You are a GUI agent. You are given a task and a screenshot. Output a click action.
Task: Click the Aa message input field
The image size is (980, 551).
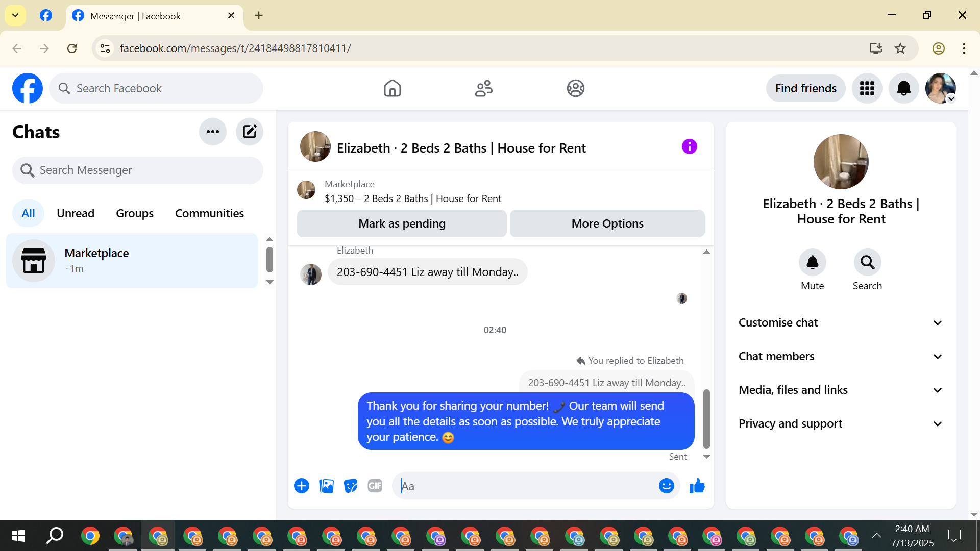point(526,486)
